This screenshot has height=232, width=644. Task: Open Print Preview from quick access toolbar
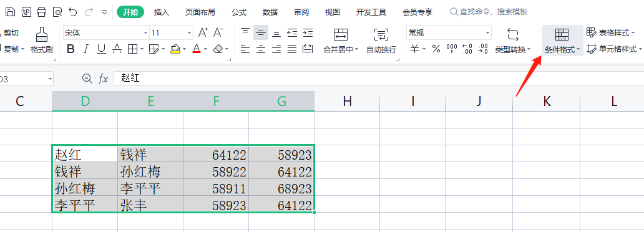(57, 12)
